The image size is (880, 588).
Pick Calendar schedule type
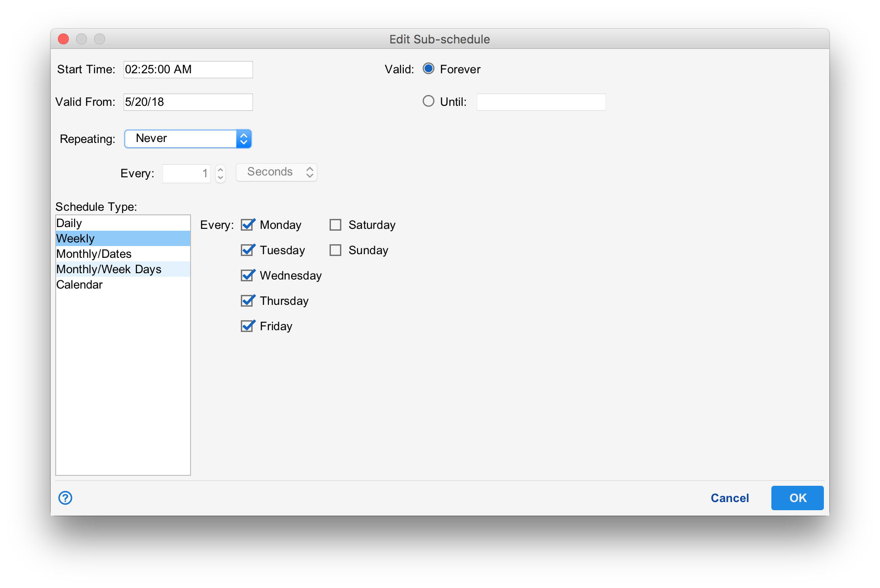point(122,285)
